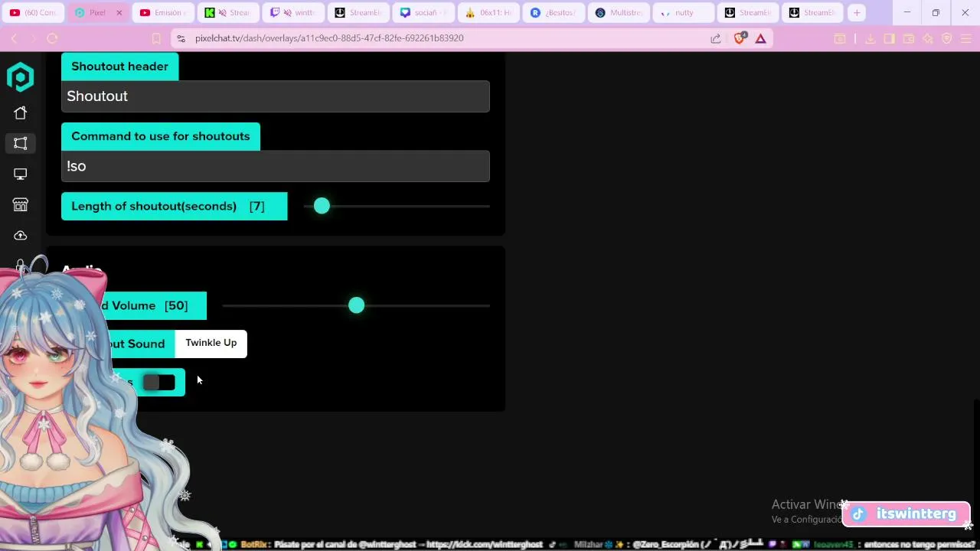
Task: Open the Twinkle Up sound dropdown
Action: coord(211,343)
